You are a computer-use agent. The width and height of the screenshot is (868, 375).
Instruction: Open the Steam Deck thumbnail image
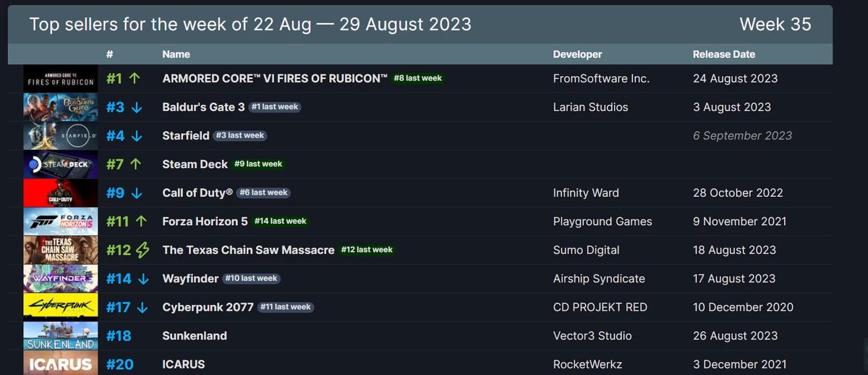(59, 164)
